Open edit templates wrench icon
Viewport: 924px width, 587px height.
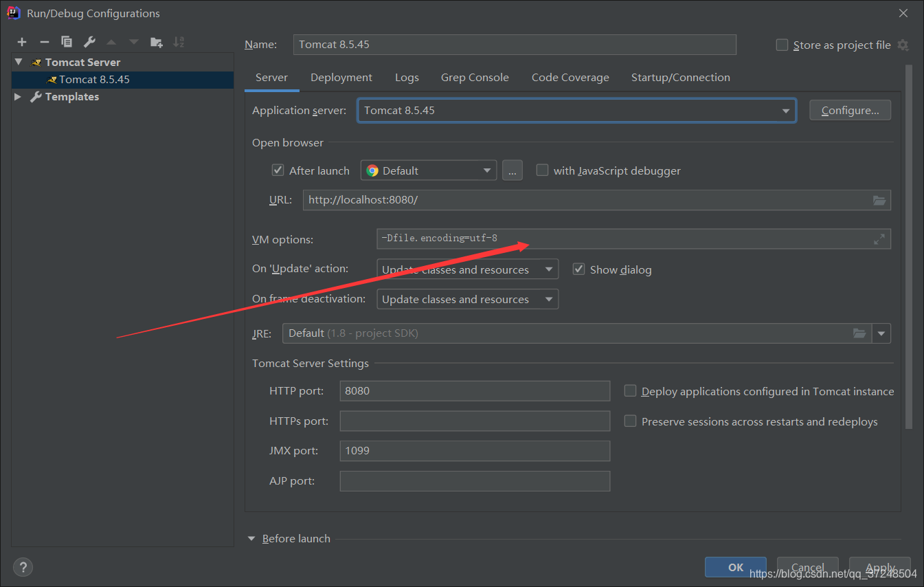tap(89, 42)
